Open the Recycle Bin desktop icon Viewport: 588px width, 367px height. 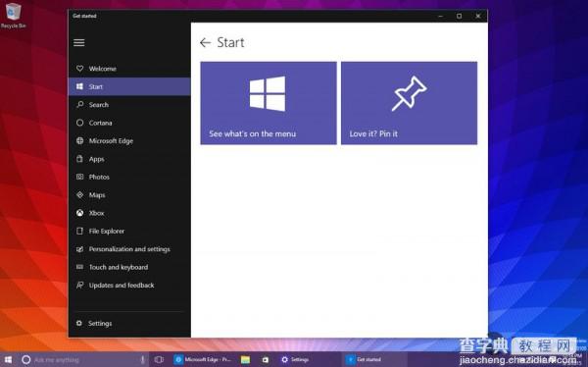click(x=14, y=16)
